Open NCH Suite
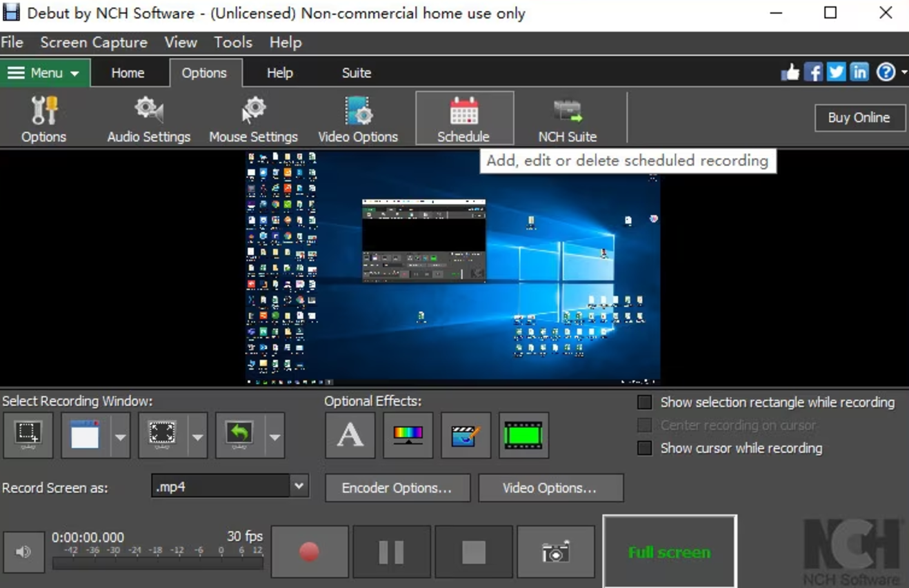909x588 pixels. tap(567, 117)
